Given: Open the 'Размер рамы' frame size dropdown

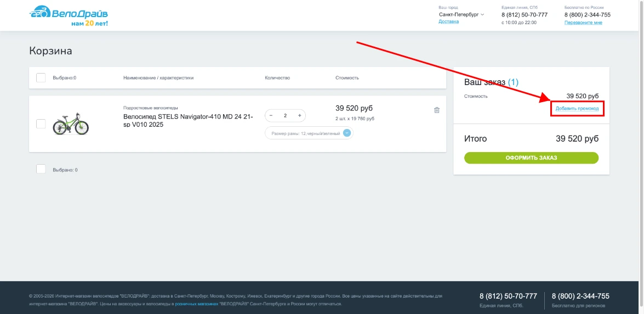Looking at the screenshot, I should (x=309, y=133).
